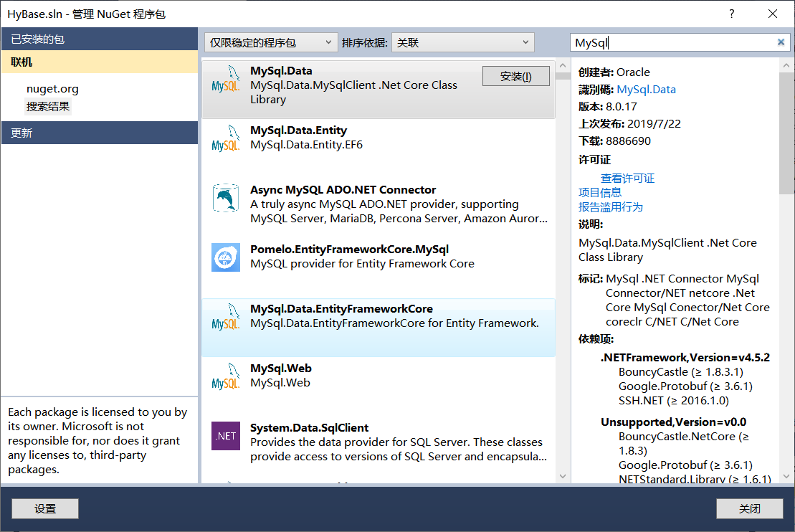The image size is (795, 532).
Task: Select the MySql.Data.Entity package row title
Action: [x=298, y=130]
